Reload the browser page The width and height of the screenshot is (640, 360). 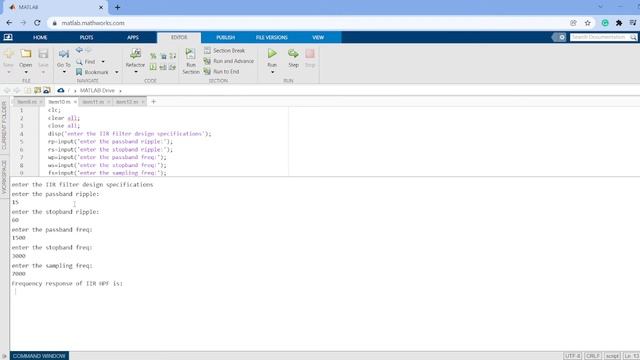point(37,23)
